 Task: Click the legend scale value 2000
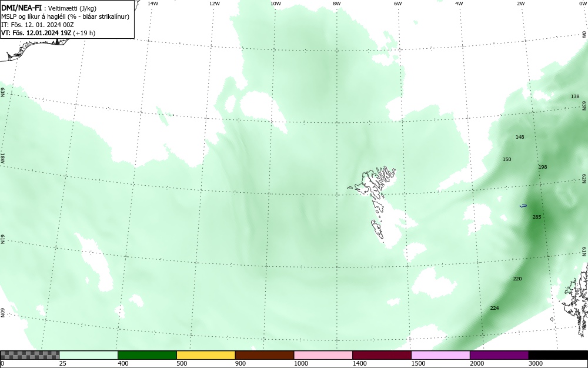477,363
